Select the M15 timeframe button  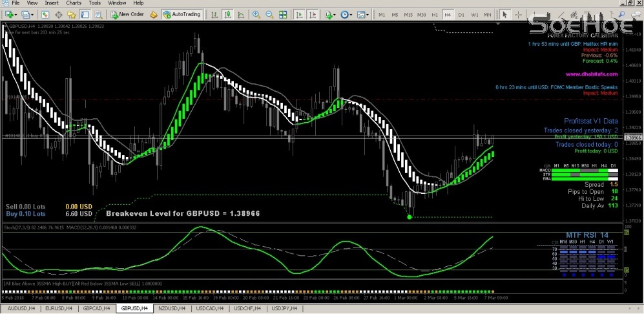408,14
